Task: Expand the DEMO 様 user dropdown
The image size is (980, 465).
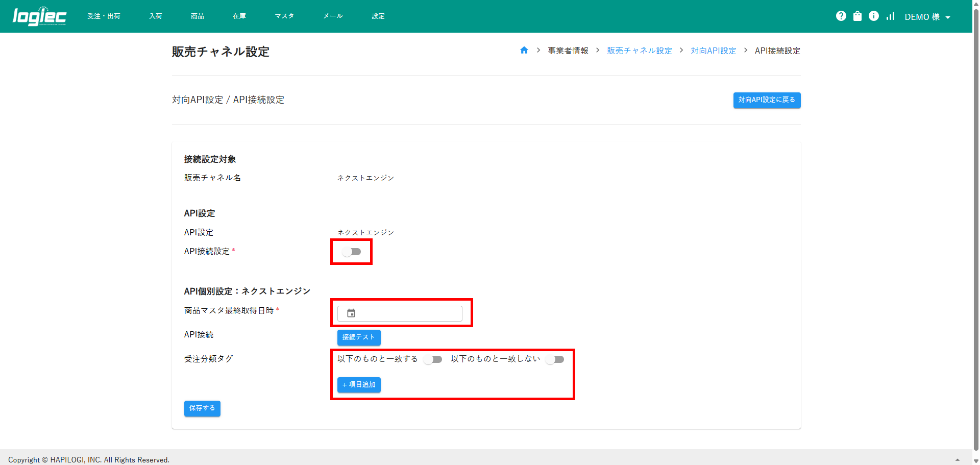Action: tap(927, 17)
